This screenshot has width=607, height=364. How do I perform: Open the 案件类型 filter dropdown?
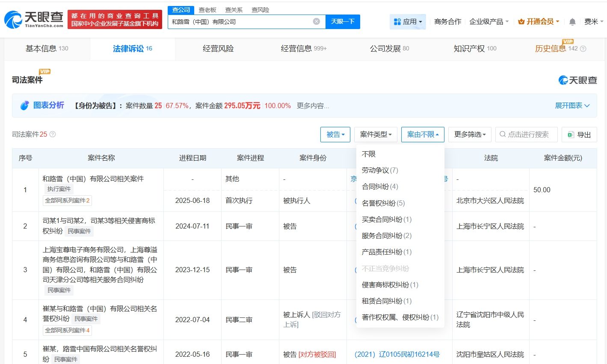pyautogui.click(x=376, y=134)
